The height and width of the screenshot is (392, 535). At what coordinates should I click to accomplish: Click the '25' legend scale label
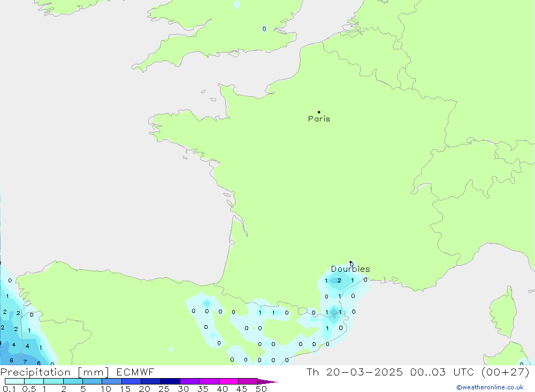pos(164,389)
